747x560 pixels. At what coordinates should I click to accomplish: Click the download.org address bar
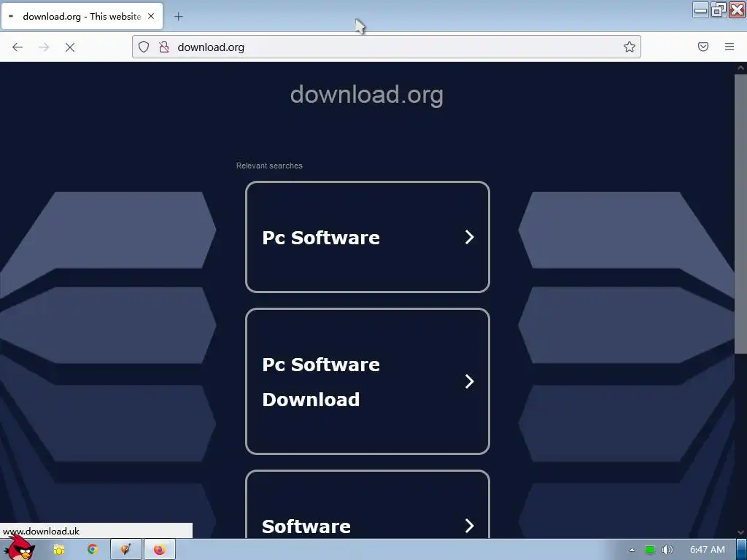(x=386, y=47)
